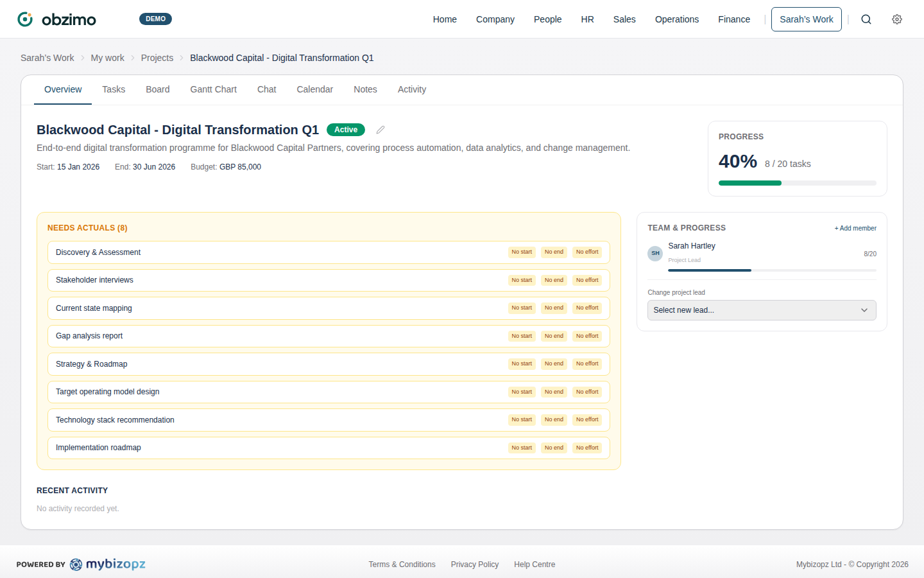
Task: Open the Gap analysis report task row
Action: point(329,336)
